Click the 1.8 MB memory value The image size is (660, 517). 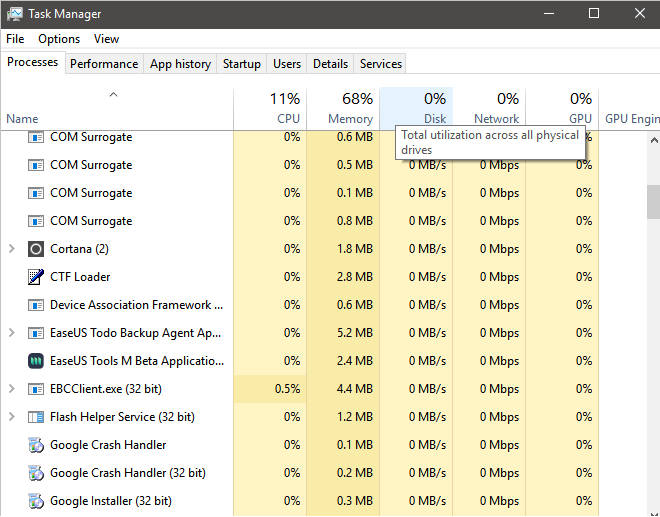pos(354,249)
